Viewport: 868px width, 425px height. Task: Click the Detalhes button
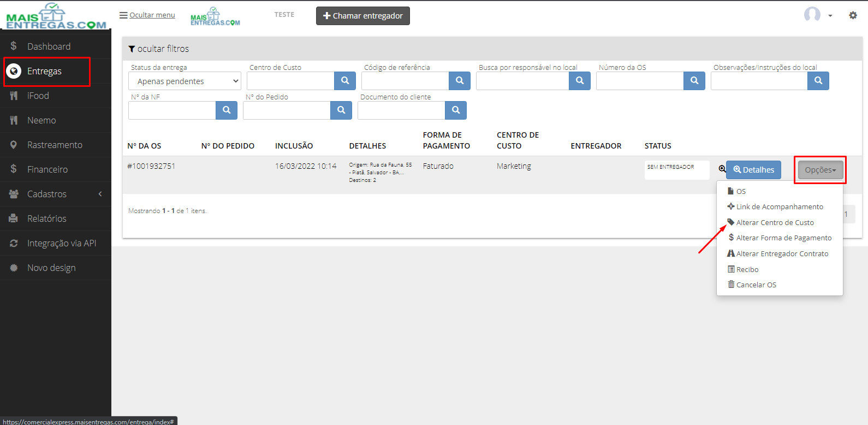(754, 170)
